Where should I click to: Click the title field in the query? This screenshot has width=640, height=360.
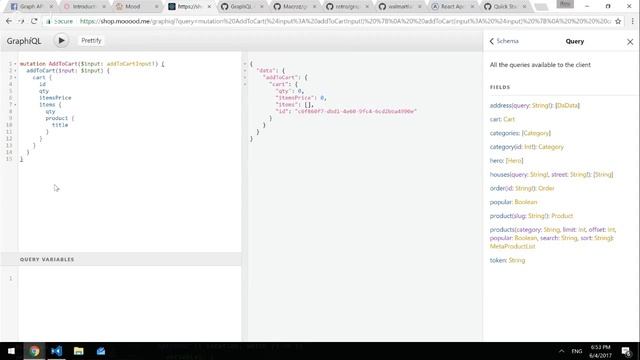60,125
